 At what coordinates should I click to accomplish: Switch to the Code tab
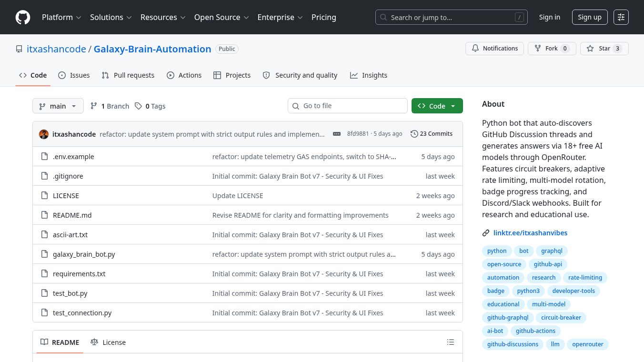point(33,75)
